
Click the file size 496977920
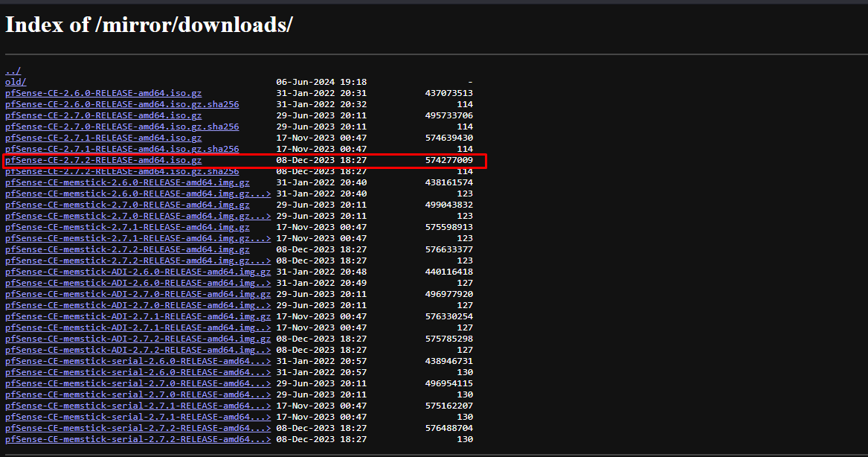(449, 293)
